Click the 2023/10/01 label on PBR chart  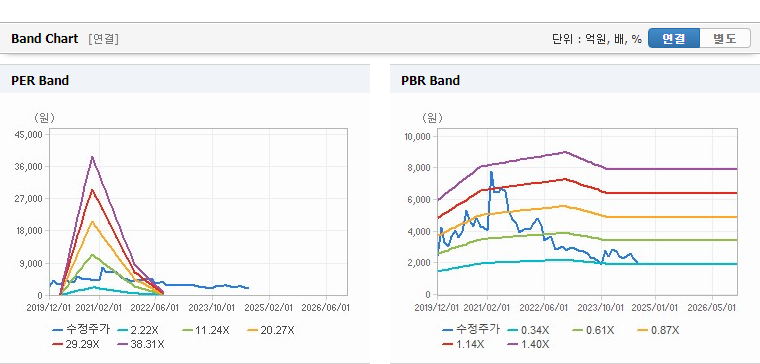pyautogui.click(x=602, y=308)
